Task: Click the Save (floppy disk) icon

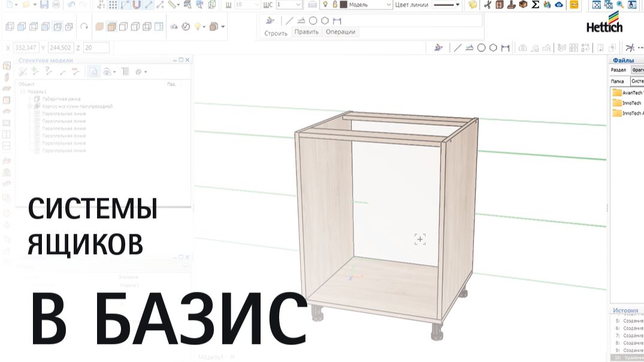Action: [44, 5]
